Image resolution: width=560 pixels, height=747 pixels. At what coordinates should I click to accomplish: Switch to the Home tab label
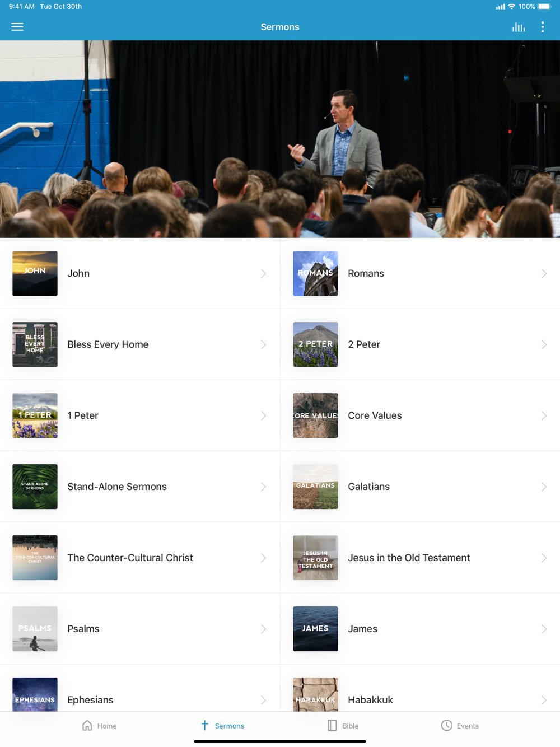[x=107, y=726]
